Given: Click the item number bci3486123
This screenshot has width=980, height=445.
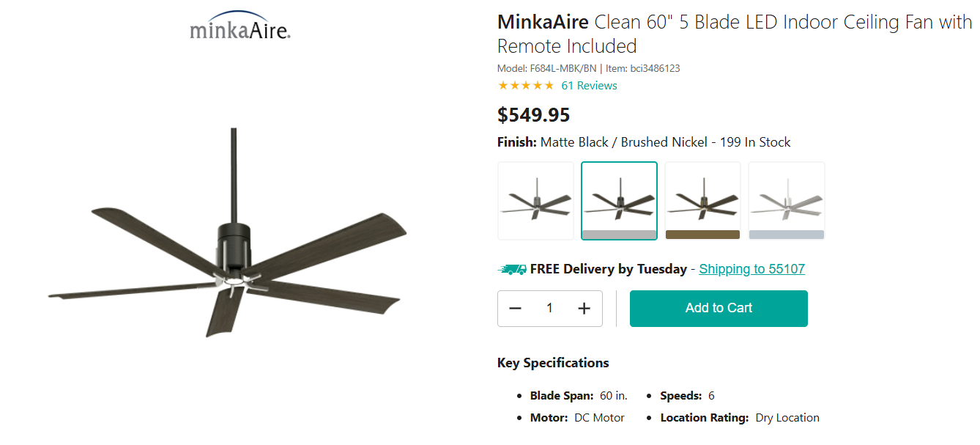Looking at the screenshot, I should pos(656,67).
